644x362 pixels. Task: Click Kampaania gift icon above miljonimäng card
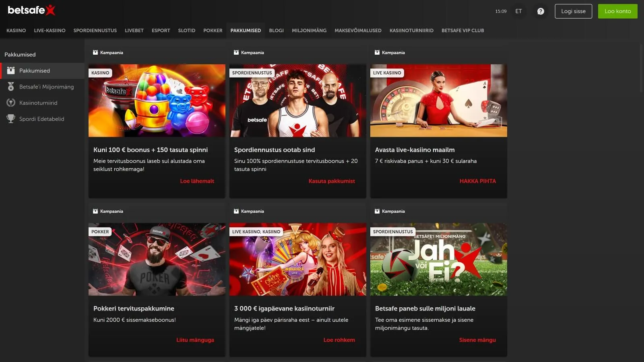[377, 211]
